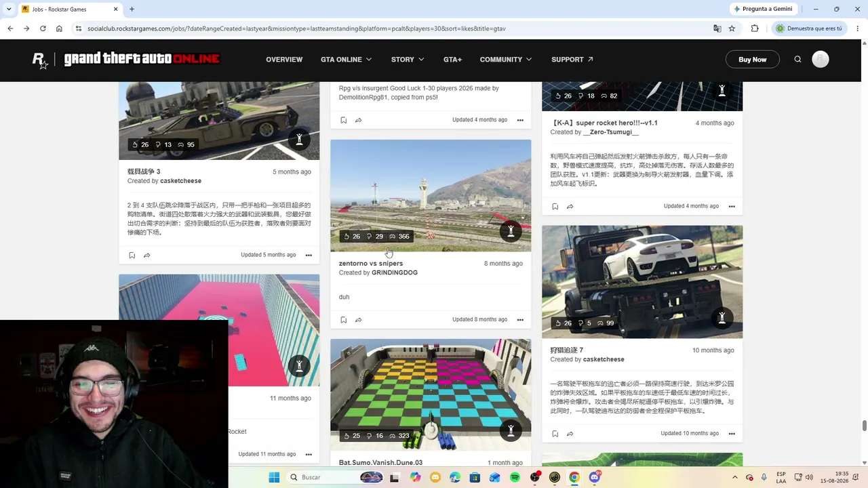Screen dimensions: 868x488
Task: Click the Buy Now button
Action: click(x=753, y=60)
